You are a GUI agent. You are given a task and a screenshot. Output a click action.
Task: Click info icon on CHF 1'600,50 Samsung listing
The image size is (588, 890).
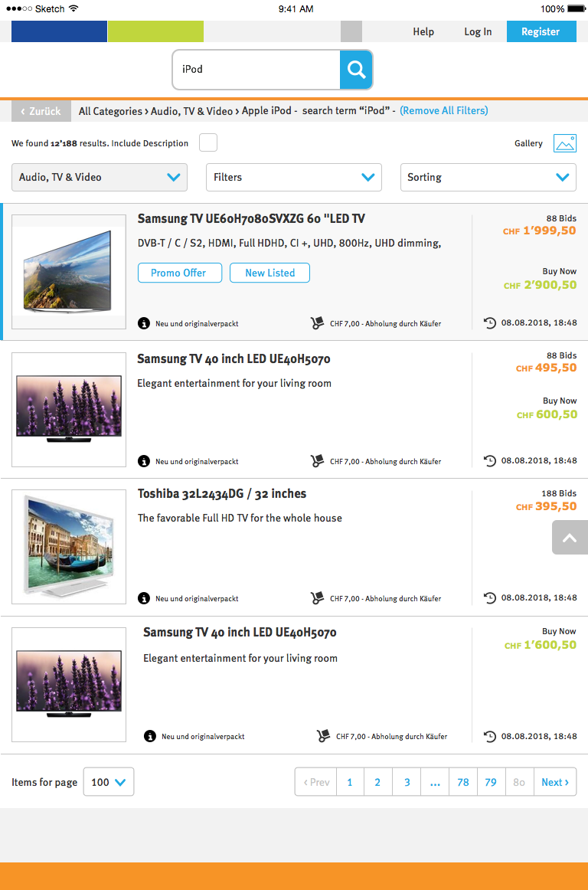[x=150, y=736]
